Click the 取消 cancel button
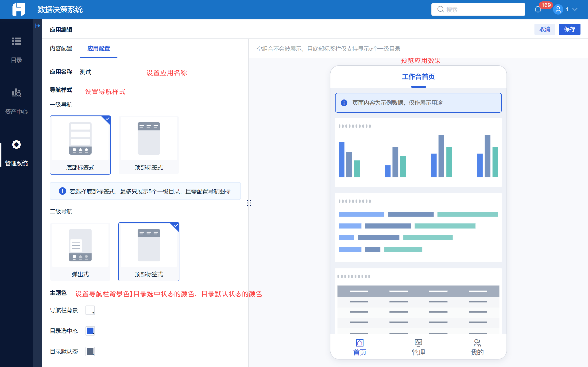The image size is (588, 367). pyautogui.click(x=545, y=29)
